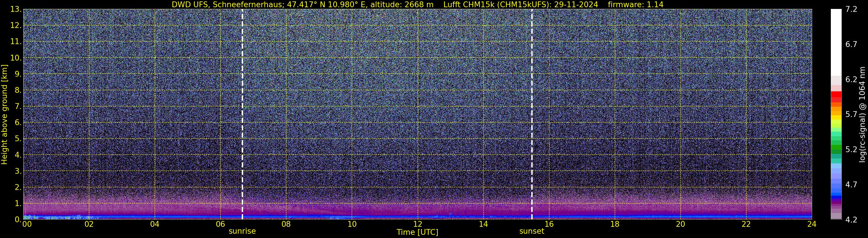Click the colorbar tick label '5.2'
Image resolution: width=868 pixels, height=238 pixels.
pos(851,150)
